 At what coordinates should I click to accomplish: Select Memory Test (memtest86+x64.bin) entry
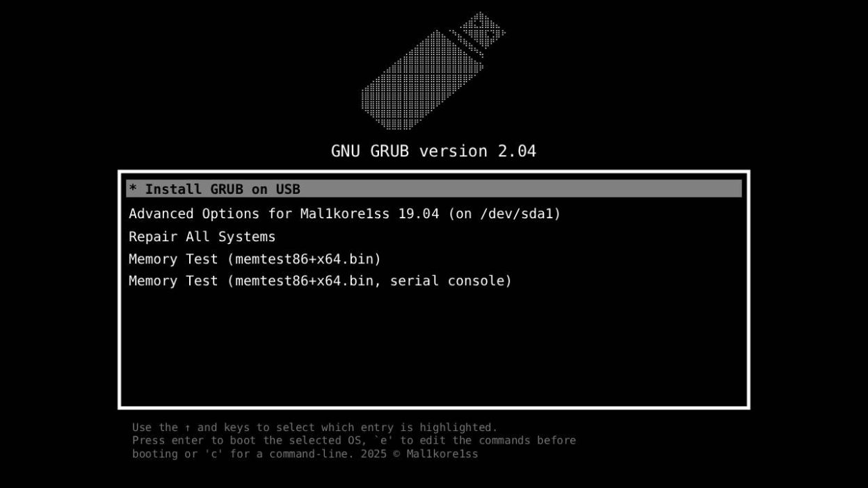pyautogui.click(x=255, y=259)
